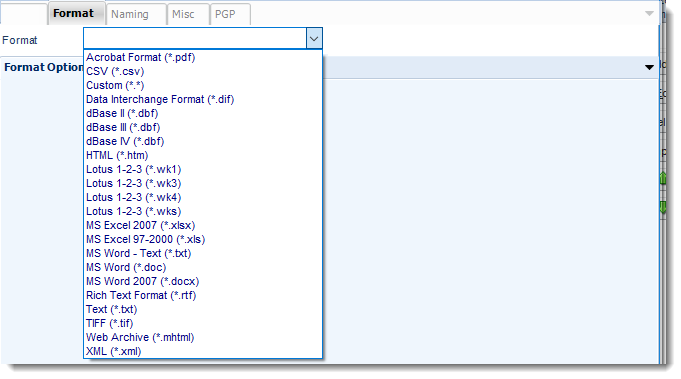This screenshot has height=379, width=681.
Task: Close the Format combo box arrow
Action: coord(314,39)
